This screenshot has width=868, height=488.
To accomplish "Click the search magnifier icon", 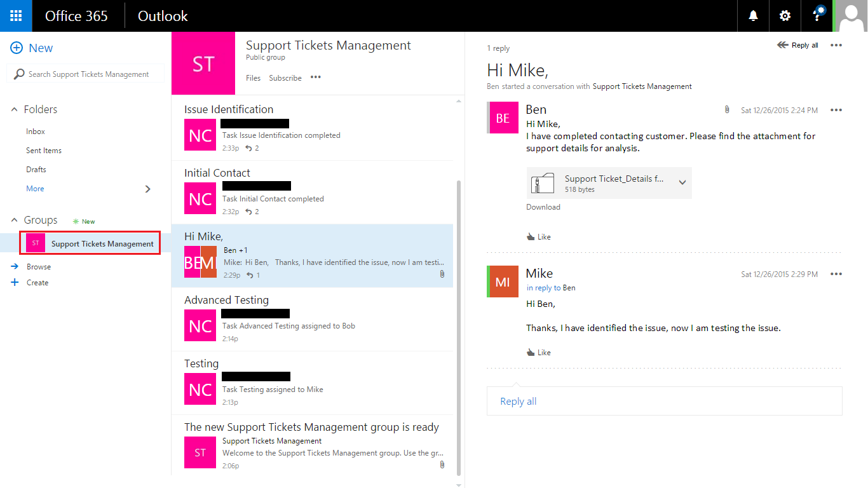I will (19, 74).
